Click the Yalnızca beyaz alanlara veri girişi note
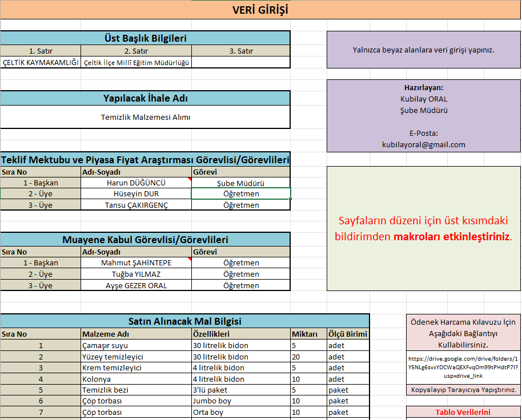The image size is (522, 420). click(423, 50)
